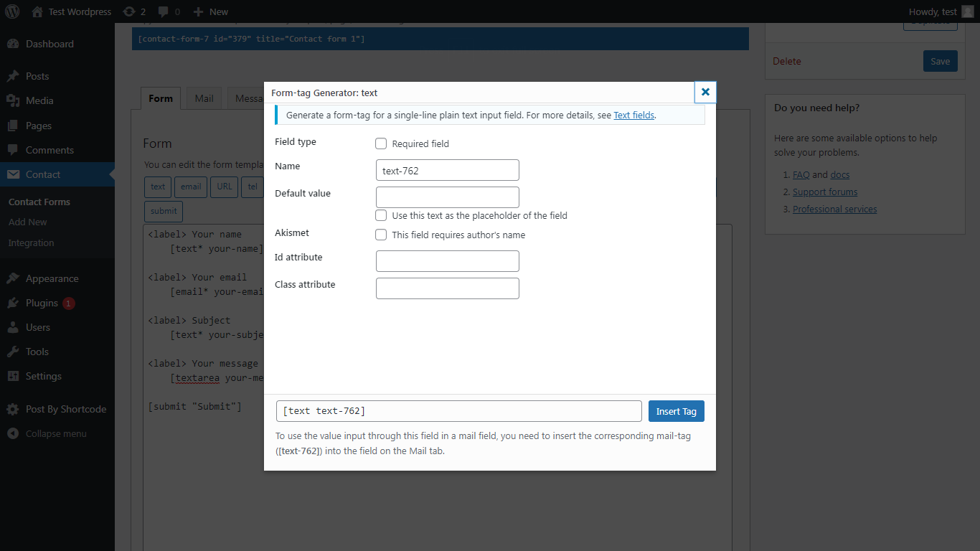Click the generated tag field [text text-762]

point(459,411)
